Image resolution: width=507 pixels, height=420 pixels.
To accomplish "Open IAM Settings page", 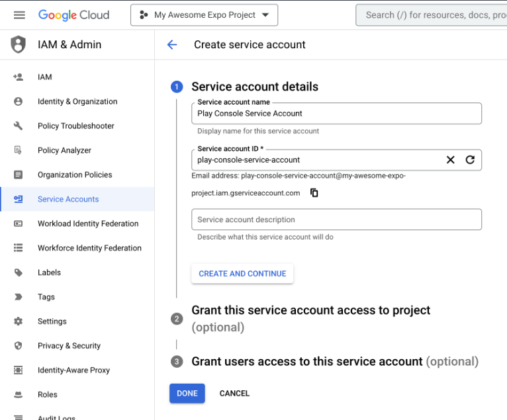I will tap(52, 321).
